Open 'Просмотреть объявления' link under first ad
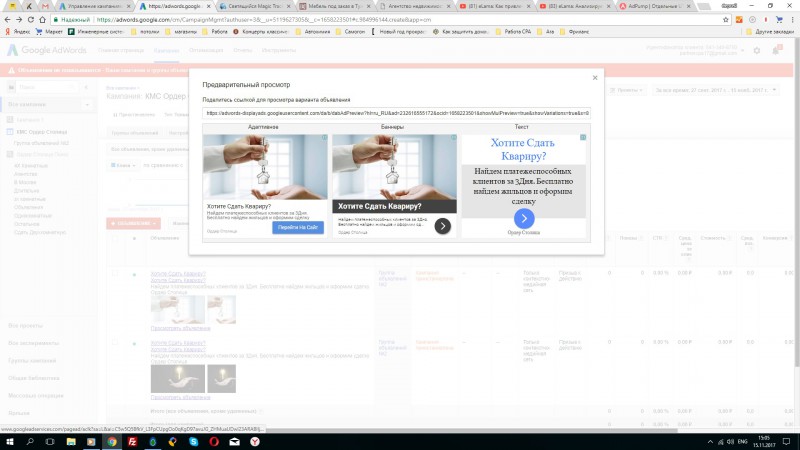Screen dimensions: 800x450 pyautogui.click(x=180, y=328)
